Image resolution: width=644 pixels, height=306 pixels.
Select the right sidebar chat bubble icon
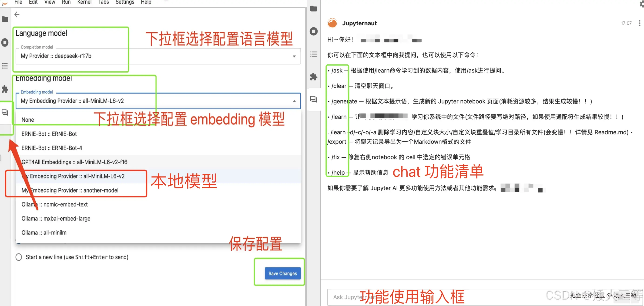tap(313, 100)
